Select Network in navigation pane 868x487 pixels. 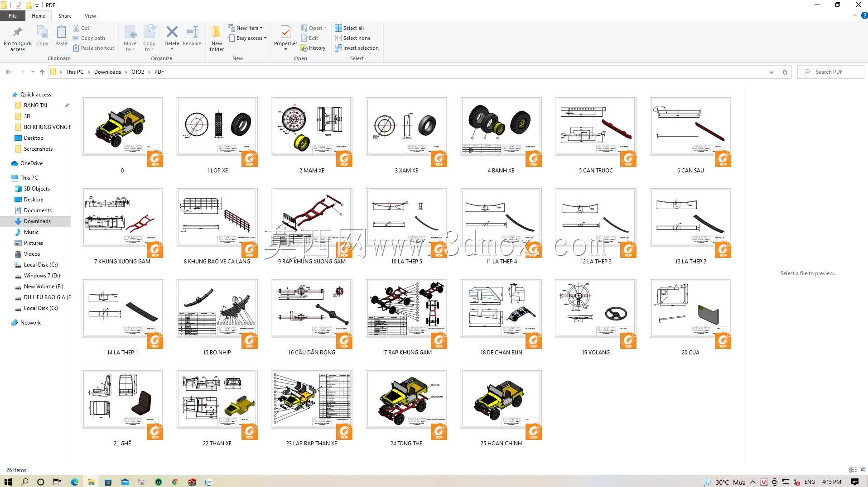30,323
